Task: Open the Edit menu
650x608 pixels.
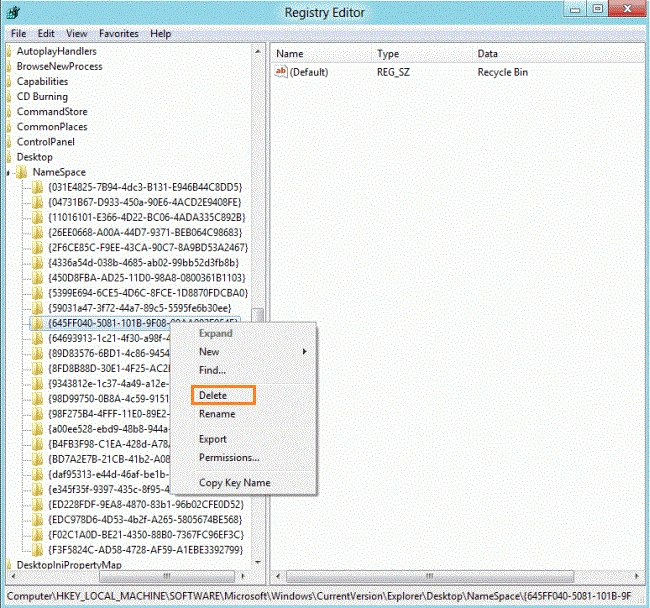Action: 46,34
